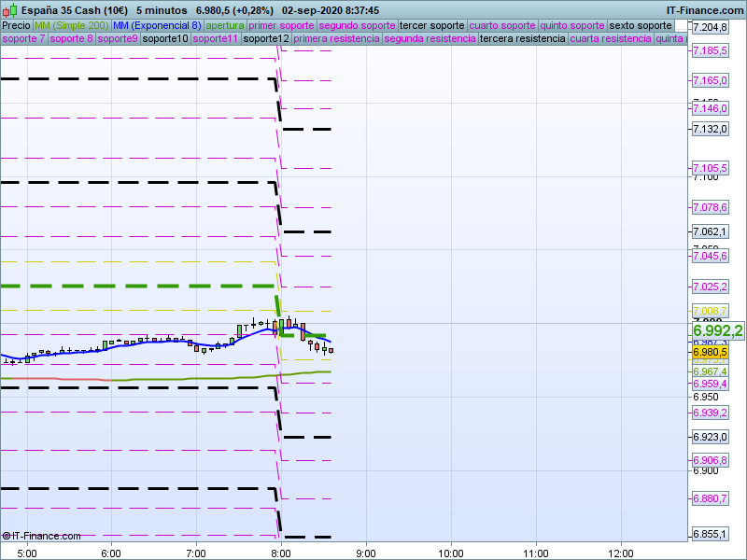Click the cuarto soporte label
Image resolution: width=747 pixels, height=560 pixels.
click(x=502, y=26)
